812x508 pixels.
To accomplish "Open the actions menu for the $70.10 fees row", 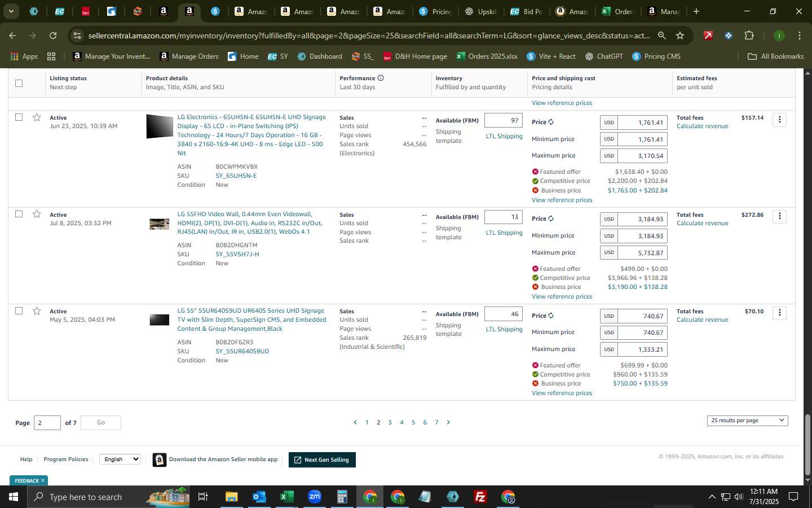I will point(780,313).
